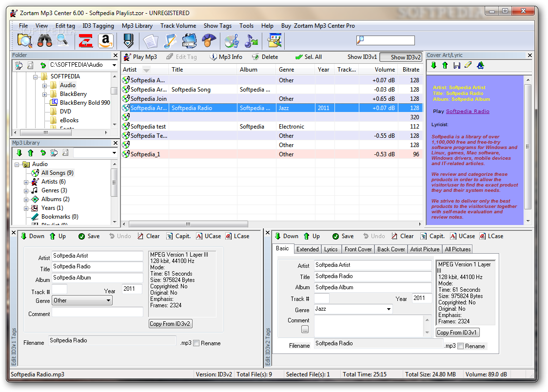The height and width of the screenshot is (392, 548).
Task: Open the ID3 Tagging menu
Action: pos(98,25)
